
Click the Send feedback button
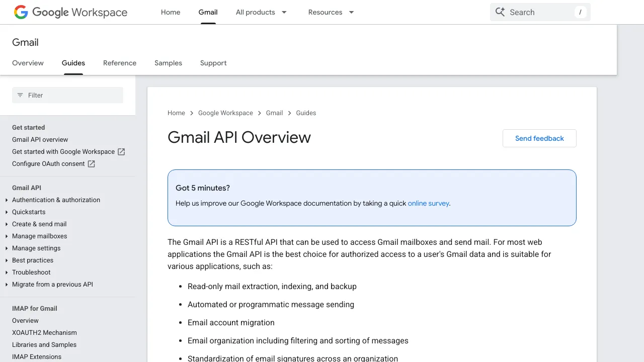coord(539,138)
